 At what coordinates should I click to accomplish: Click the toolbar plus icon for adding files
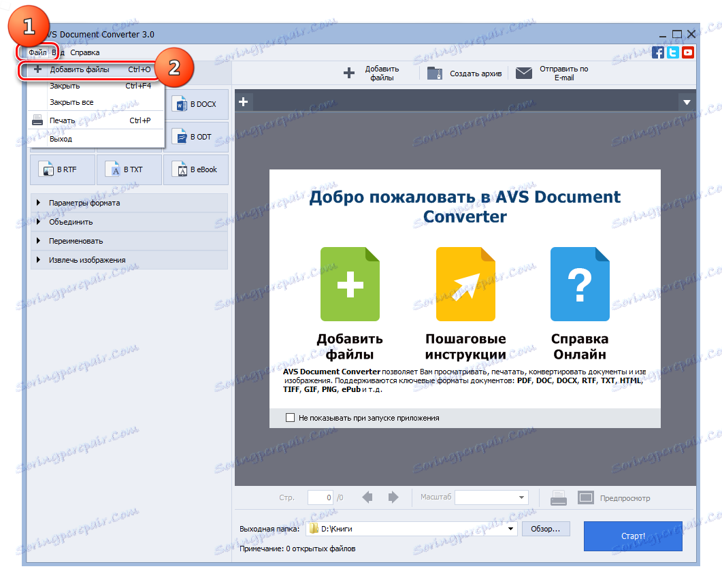tap(349, 73)
